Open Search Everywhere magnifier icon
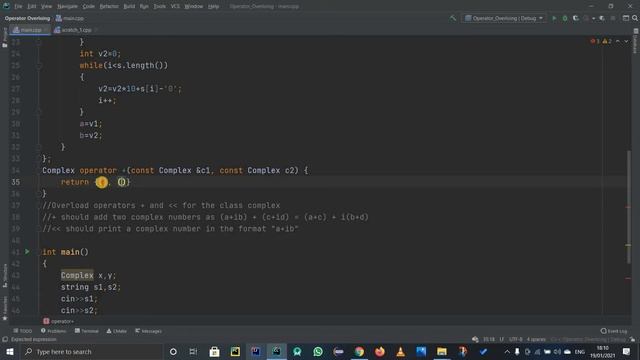 (635, 18)
